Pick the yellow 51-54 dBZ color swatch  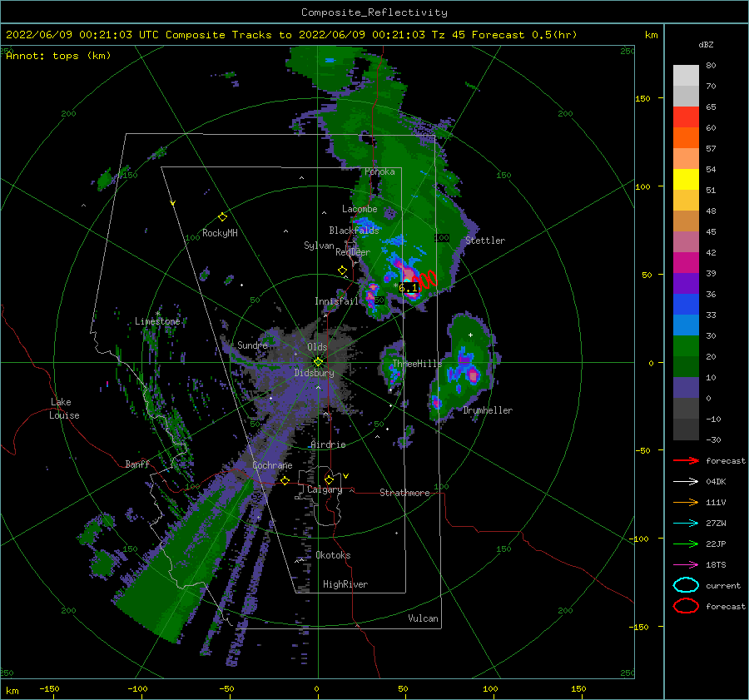[686, 180]
